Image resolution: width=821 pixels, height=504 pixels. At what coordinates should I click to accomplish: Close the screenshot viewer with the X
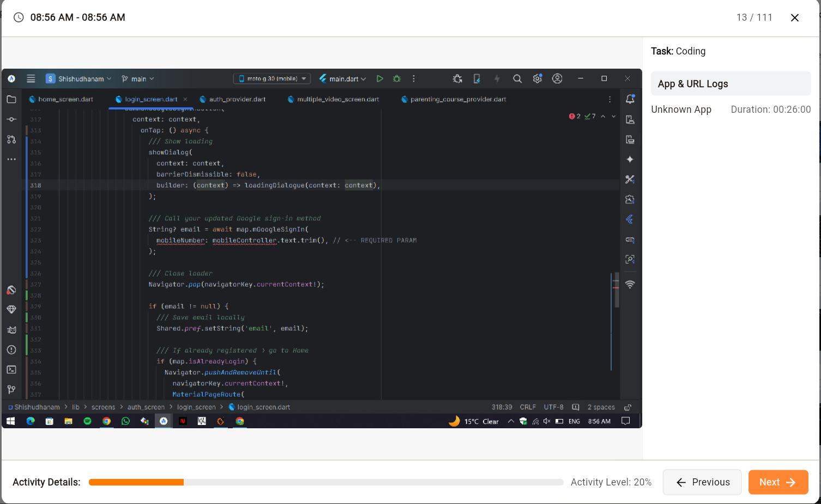tap(794, 17)
